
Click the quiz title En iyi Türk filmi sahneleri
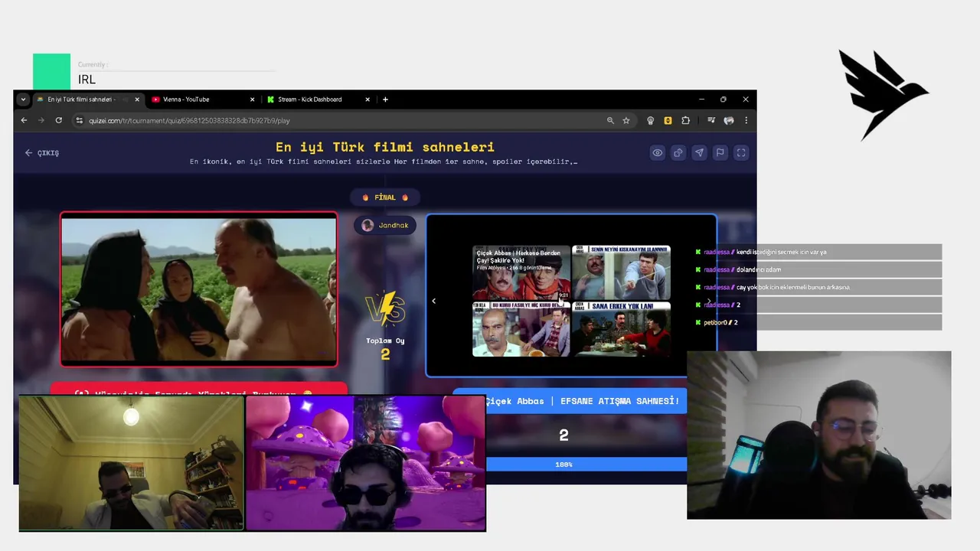click(385, 147)
